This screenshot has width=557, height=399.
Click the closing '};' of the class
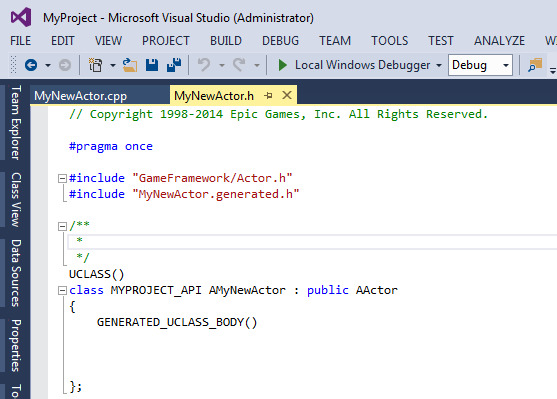(x=76, y=386)
